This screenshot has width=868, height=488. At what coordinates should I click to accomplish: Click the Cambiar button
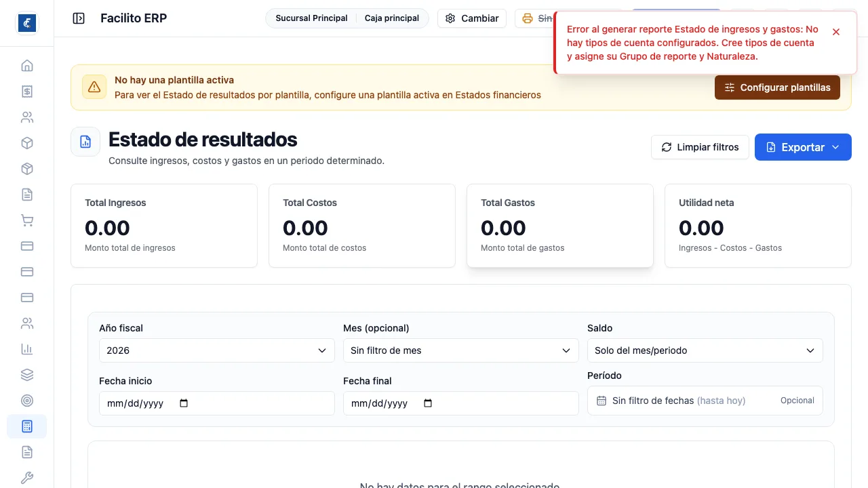(x=472, y=18)
